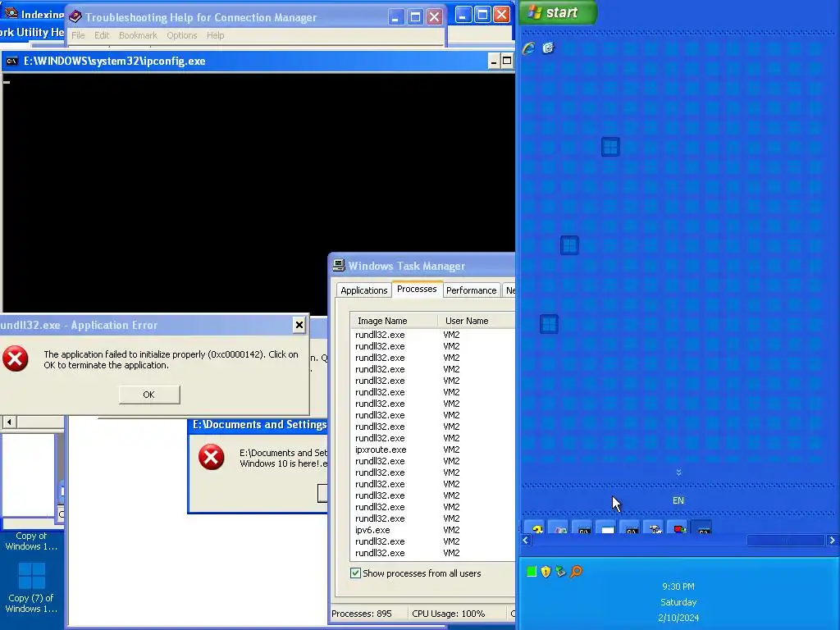Open the Edit menu in Troubleshooting Help
This screenshot has height=630, width=840.
coord(102,35)
